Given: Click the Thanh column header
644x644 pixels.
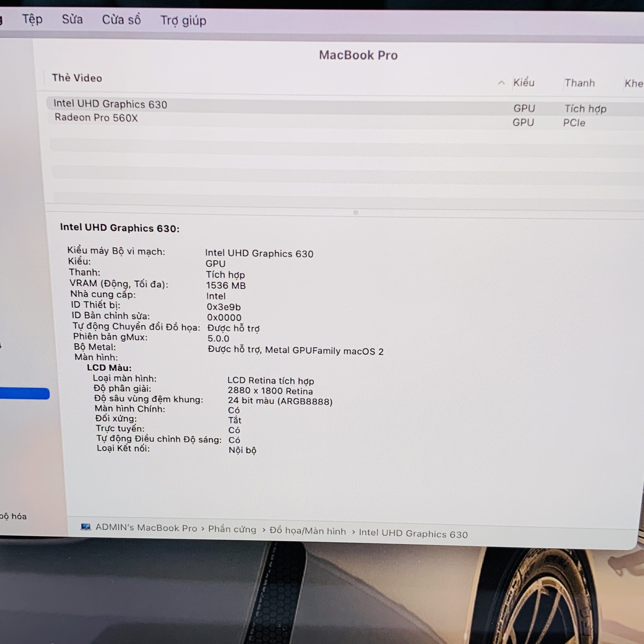Looking at the screenshot, I should (x=580, y=83).
